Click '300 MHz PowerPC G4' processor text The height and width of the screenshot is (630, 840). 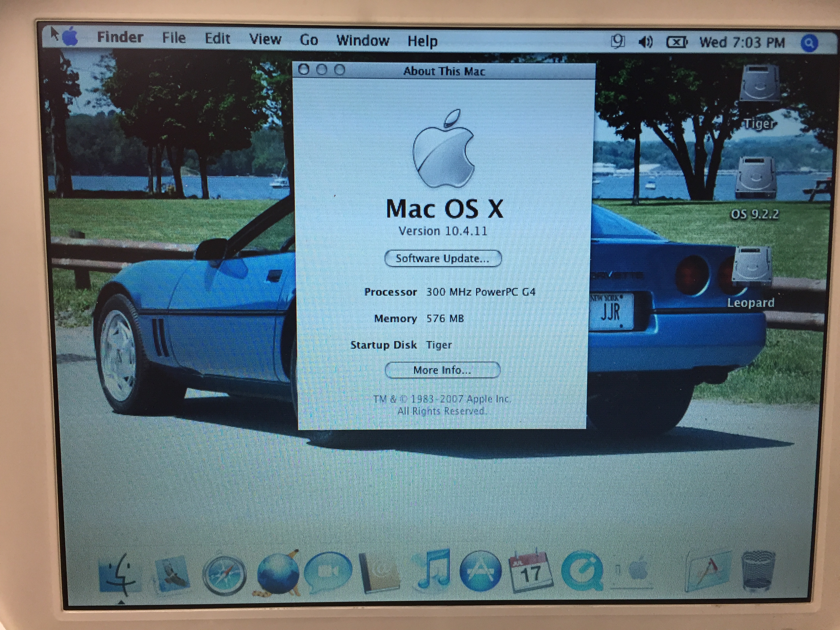click(x=481, y=292)
